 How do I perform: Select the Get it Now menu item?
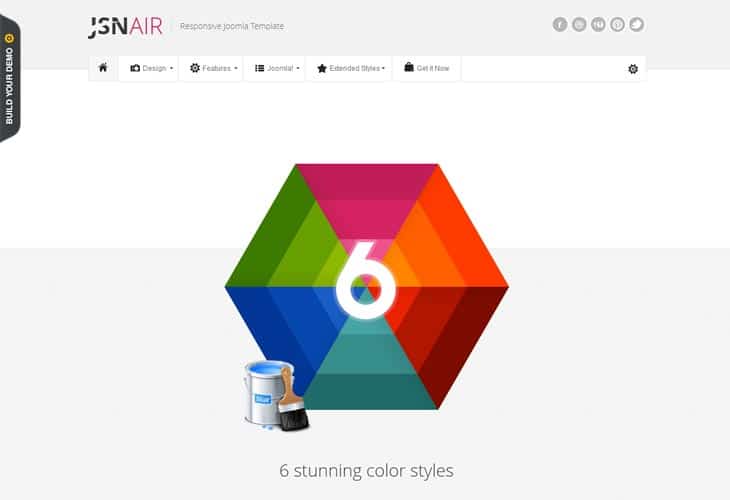click(x=427, y=69)
